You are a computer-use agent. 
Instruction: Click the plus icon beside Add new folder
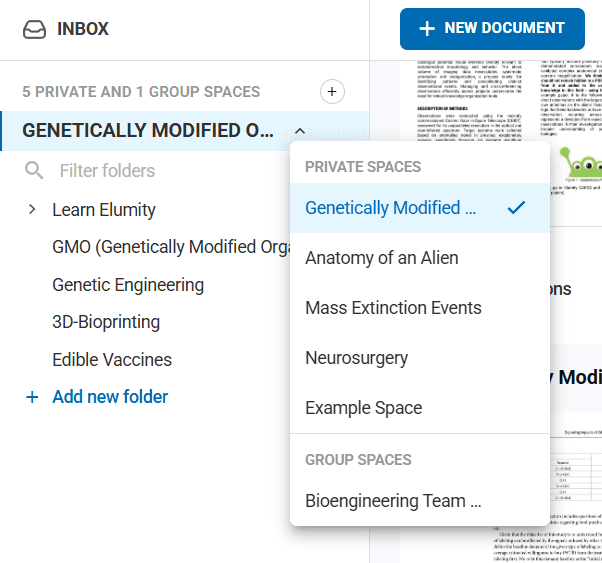click(32, 397)
